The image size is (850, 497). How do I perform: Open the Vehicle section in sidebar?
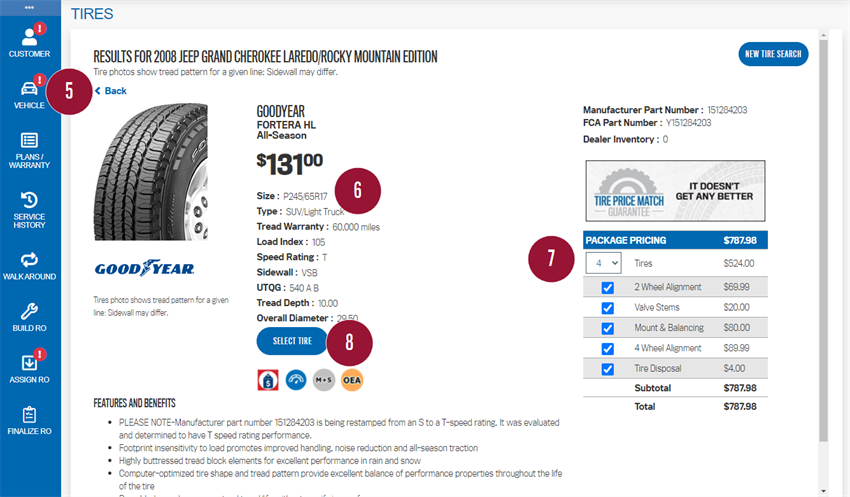(29, 93)
